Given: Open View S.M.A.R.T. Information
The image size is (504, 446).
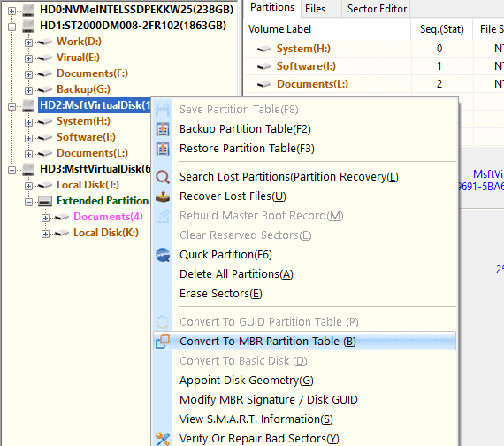Looking at the screenshot, I should click(305, 419).
